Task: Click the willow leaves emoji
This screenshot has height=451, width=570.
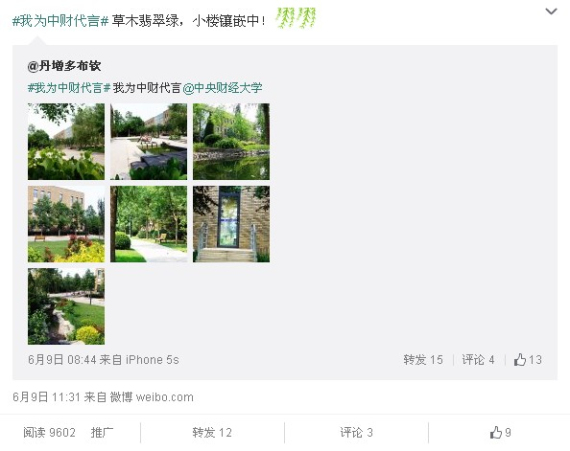Action: pos(296,18)
